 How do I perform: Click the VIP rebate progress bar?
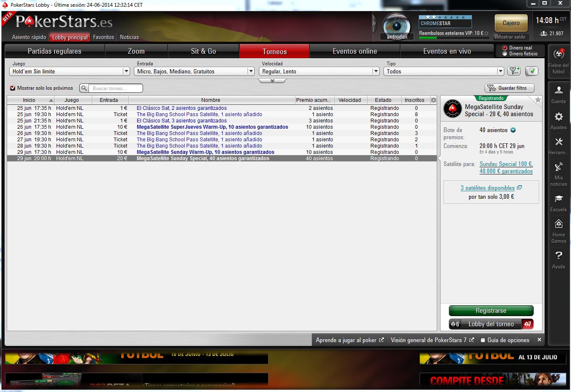click(x=454, y=38)
